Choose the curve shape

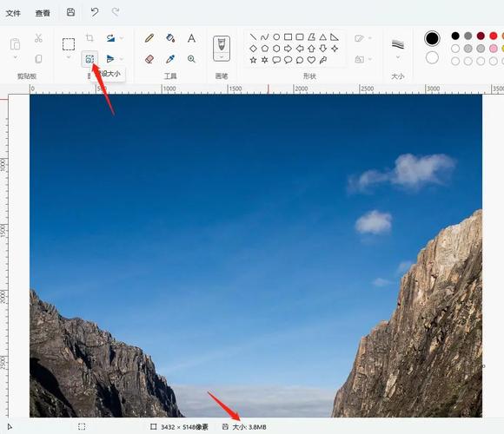tap(264, 37)
